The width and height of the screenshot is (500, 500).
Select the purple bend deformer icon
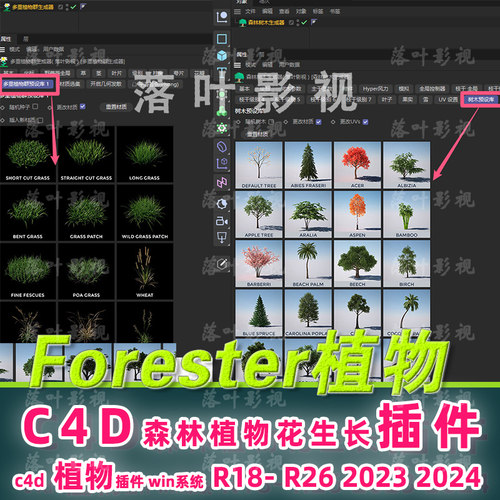pyautogui.click(x=222, y=146)
